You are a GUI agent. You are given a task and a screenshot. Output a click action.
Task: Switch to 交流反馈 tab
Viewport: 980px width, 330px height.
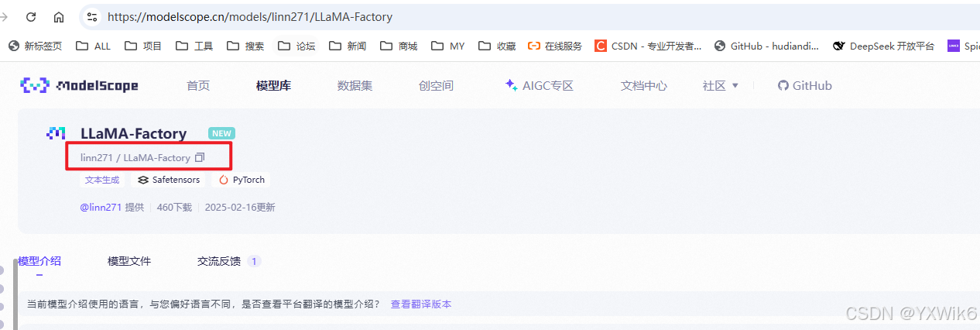click(x=228, y=261)
